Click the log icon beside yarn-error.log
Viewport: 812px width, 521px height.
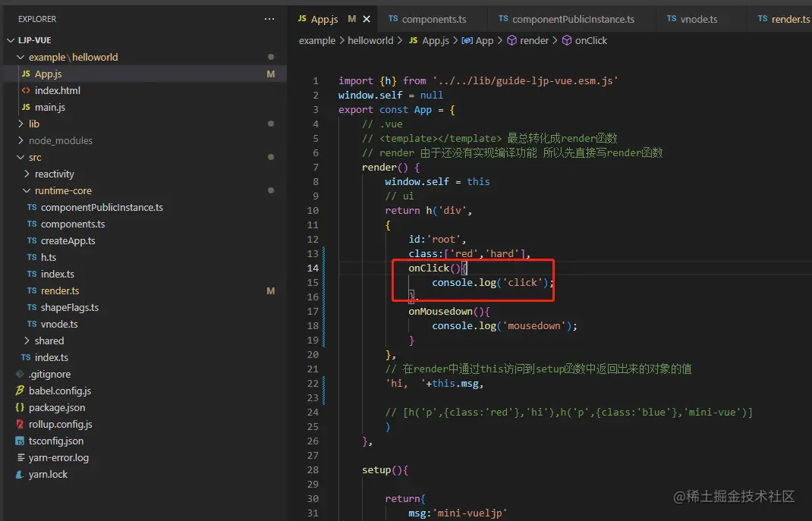pos(20,457)
